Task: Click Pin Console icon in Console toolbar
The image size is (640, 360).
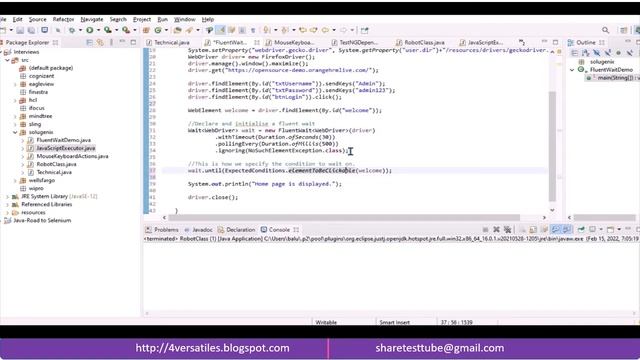Action: pyautogui.click(x=581, y=230)
